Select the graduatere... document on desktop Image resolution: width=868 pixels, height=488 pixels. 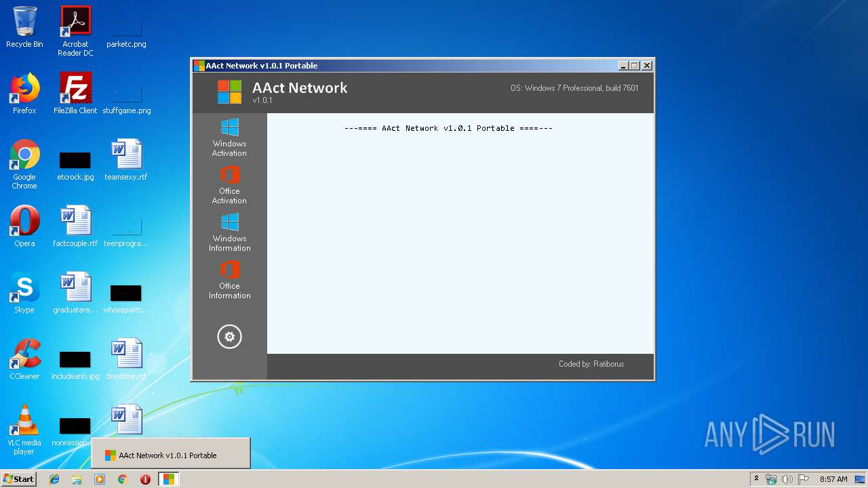(75, 293)
